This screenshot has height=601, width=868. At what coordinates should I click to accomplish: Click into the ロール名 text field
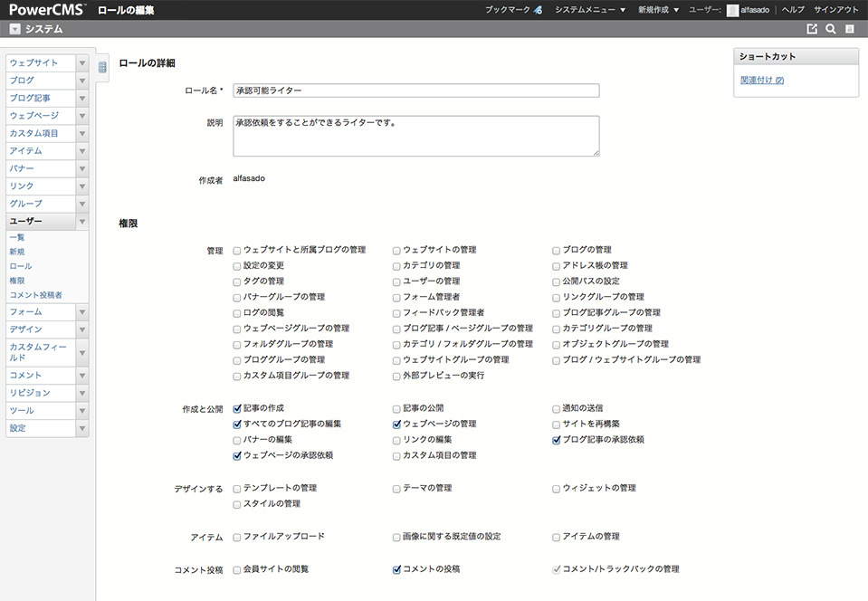(416, 91)
